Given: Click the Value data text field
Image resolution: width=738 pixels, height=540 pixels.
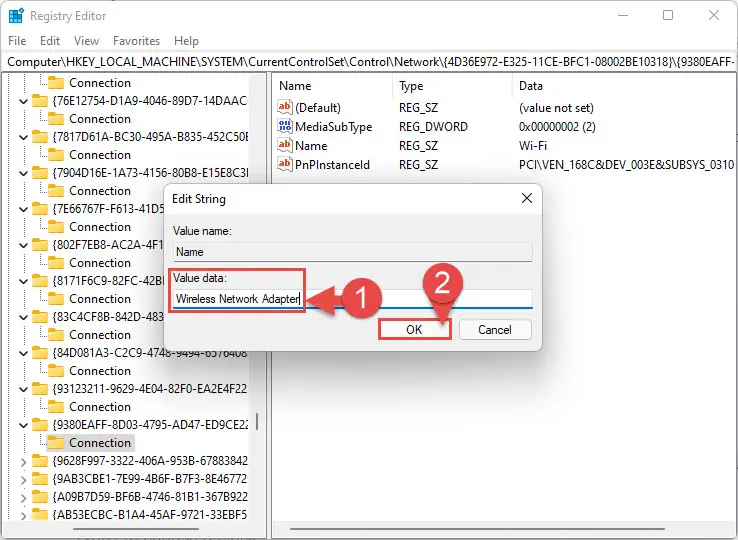Looking at the screenshot, I should pos(353,299).
